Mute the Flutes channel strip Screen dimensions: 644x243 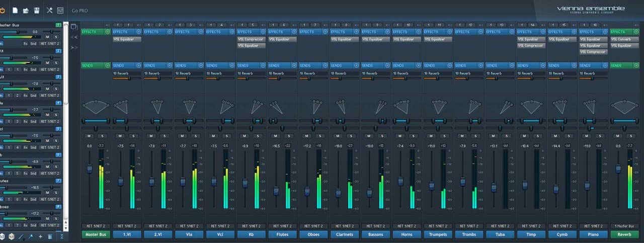pos(276,136)
